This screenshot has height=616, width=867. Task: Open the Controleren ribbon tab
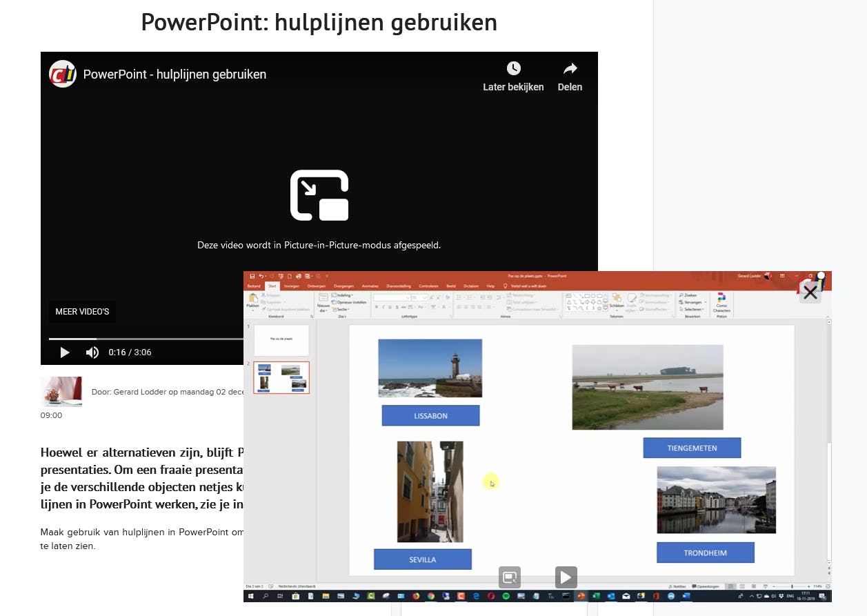[428, 286]
